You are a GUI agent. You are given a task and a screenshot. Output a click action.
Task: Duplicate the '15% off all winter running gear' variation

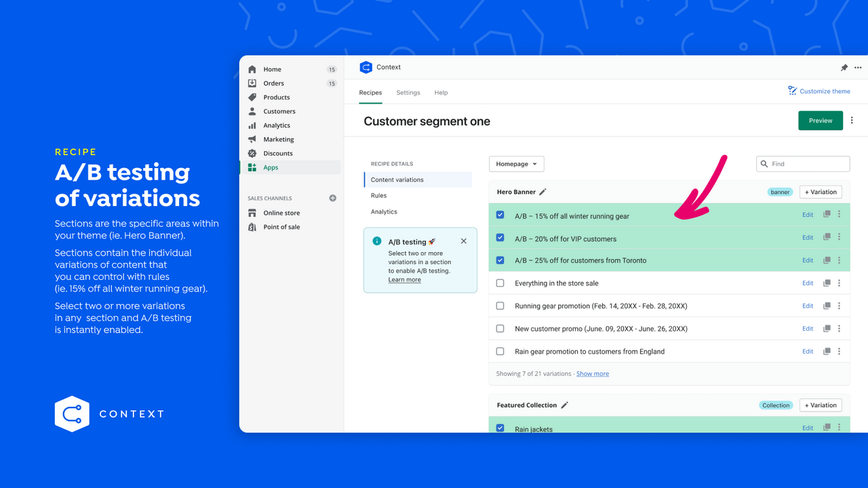(x=826, y=214)
